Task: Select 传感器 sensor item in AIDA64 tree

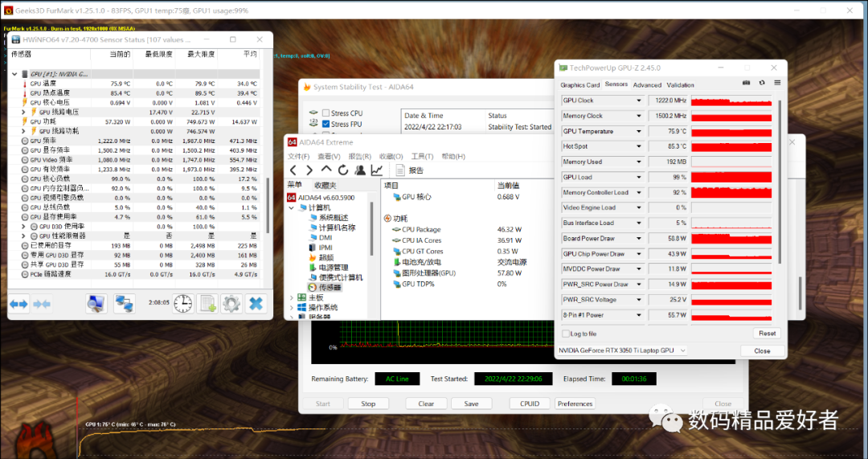Action: 325,287
